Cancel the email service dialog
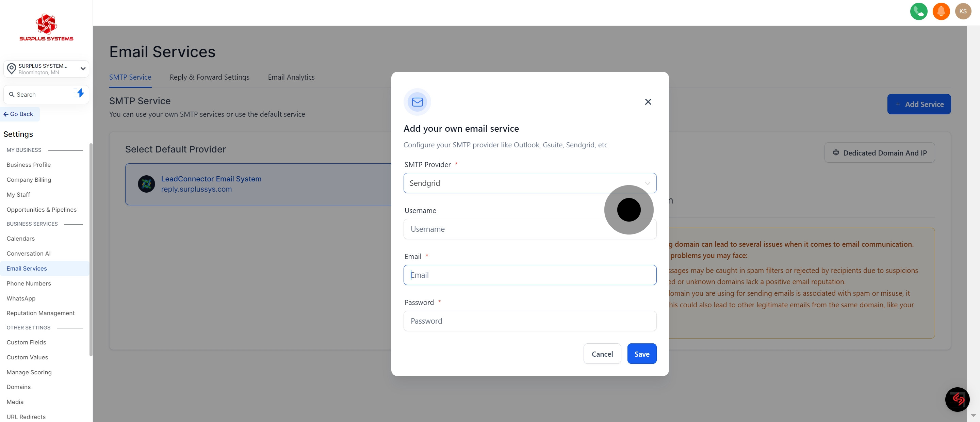980x422 pixels. tap(602, 354)
